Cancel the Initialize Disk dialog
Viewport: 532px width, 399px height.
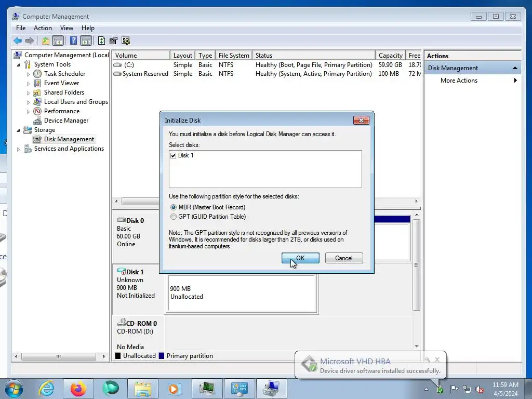coord(344,258)
